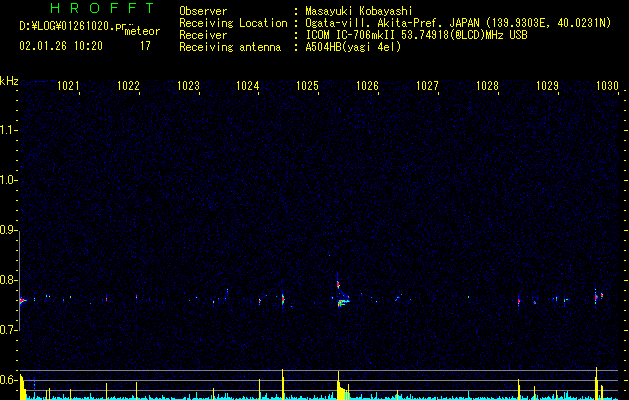Image resolution: width=629 pixels, height=400 pixels.
Task: Click the 0.6 kHz frequency axis label
Action: 7,380
